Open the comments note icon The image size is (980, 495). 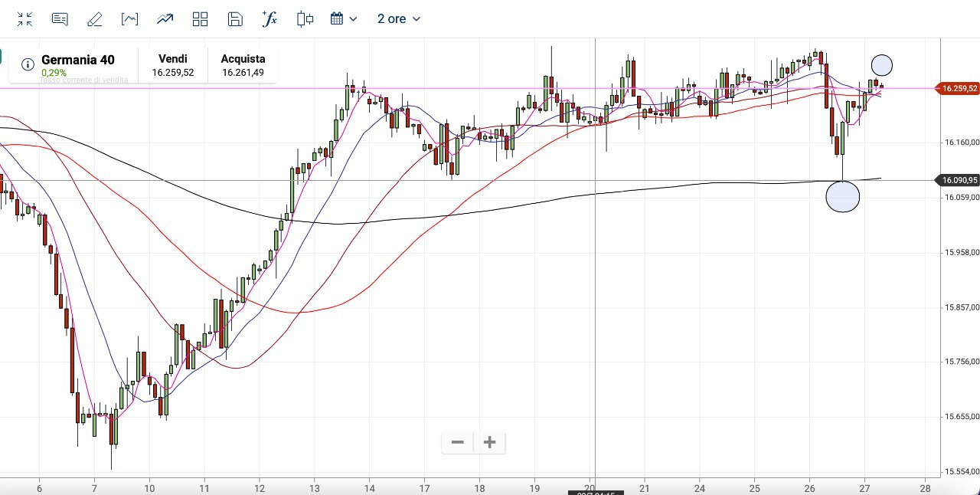pos(60,19)
